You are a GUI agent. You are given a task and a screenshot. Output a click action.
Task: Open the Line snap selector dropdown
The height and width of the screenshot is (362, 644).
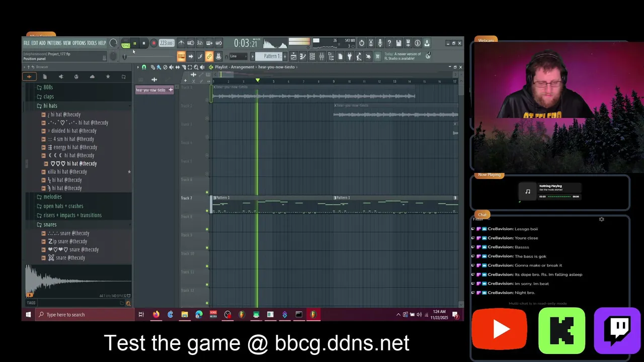coord(238,56)
